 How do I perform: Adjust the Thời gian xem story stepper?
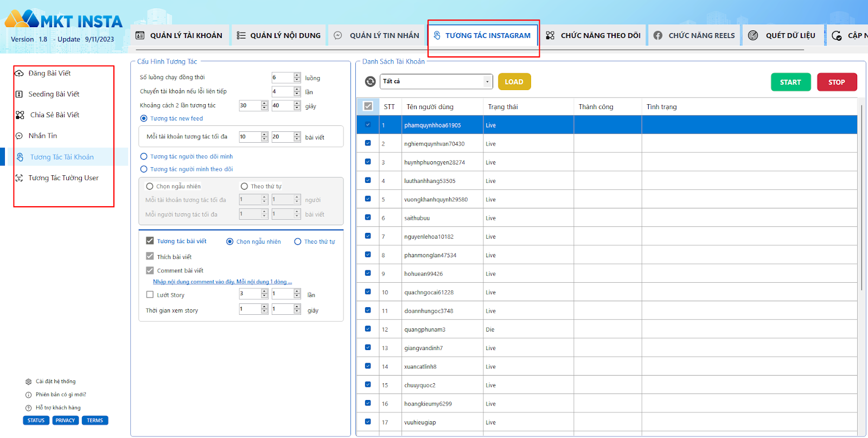(x=264, y=309)
